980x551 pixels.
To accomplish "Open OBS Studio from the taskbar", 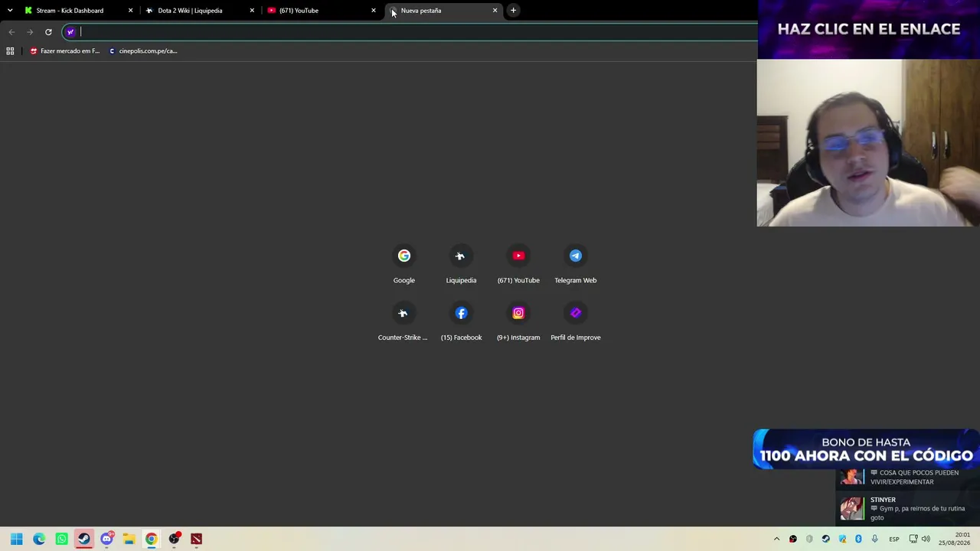I will pyautogui.click(x=174, y=539).
